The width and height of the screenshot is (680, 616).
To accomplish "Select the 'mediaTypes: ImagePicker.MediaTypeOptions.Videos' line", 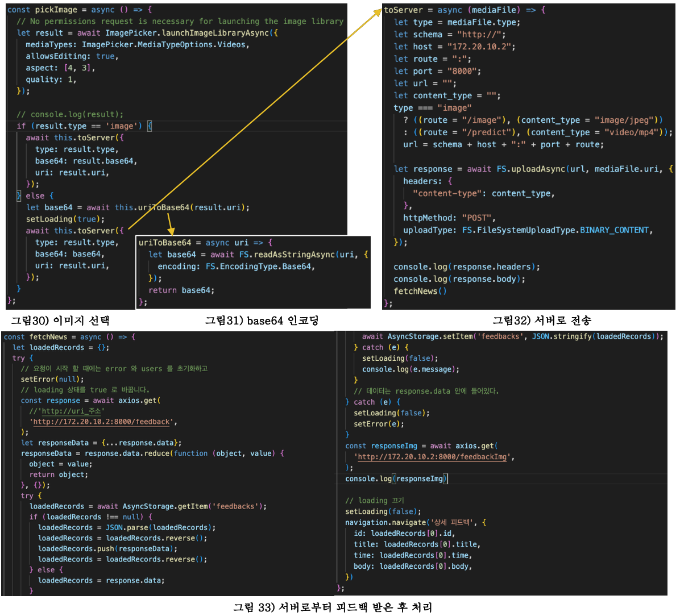I will coord(138,45).
